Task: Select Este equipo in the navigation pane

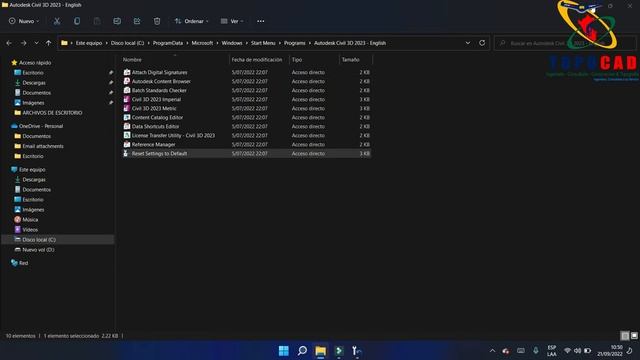Action: (x=32, y=169)
